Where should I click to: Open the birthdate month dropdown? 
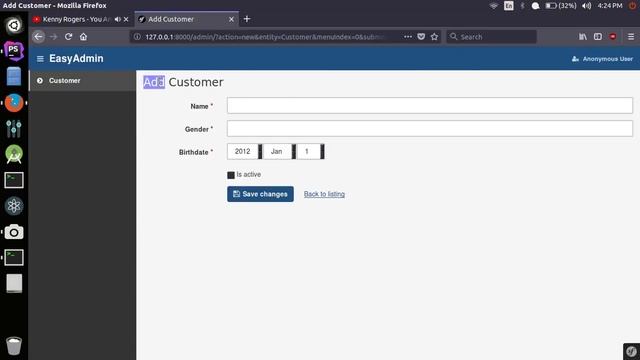click(280, 151)
